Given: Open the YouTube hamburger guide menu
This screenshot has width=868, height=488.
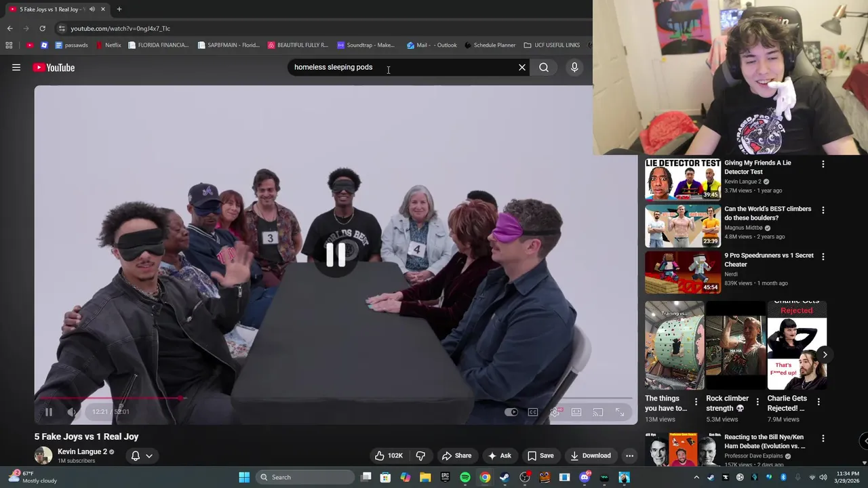Looking at the screenshot, I should tap(16, 67).
